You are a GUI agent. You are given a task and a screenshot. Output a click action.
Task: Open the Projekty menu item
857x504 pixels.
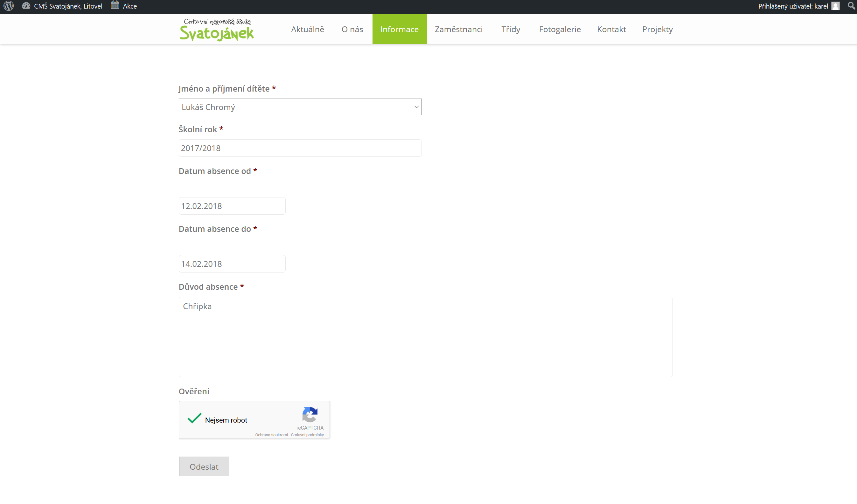point(657,29)
